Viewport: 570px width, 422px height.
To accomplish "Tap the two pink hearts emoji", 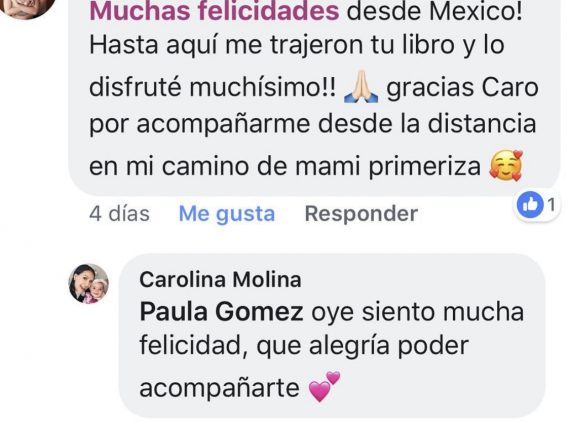I will [324, 387].
